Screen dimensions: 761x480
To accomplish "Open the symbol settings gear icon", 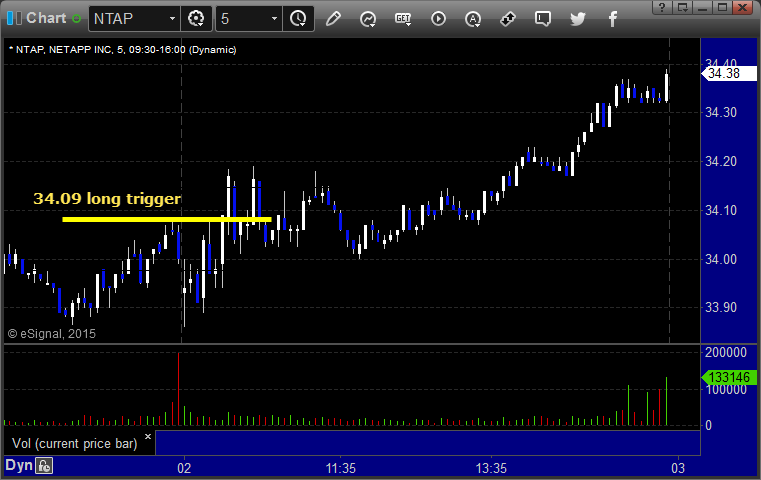I will click(x=196, y=18).
